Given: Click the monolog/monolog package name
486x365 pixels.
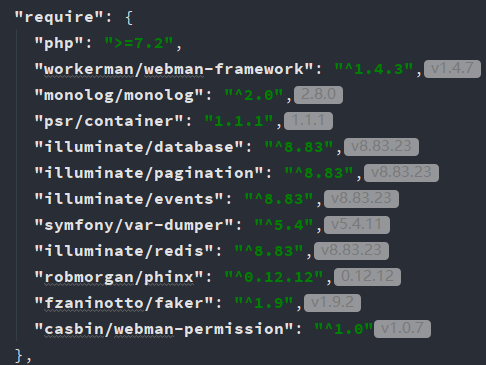Looking at the screenshot, I should 119,95.
